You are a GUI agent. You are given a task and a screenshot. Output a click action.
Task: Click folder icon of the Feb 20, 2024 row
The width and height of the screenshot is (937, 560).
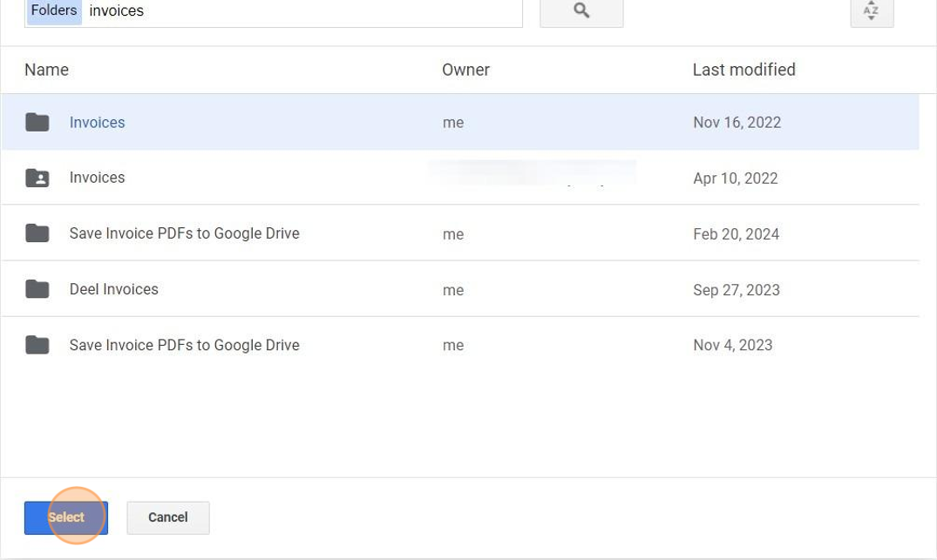(37, 233)
